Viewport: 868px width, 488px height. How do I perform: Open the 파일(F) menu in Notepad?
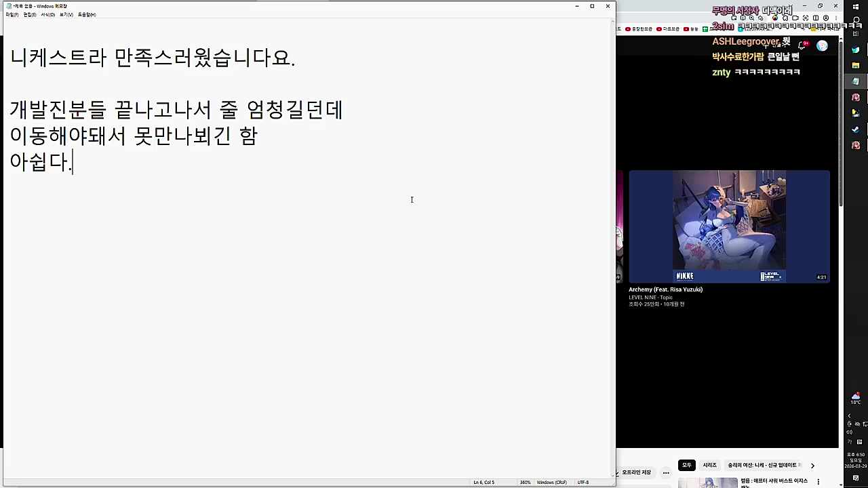14,14
